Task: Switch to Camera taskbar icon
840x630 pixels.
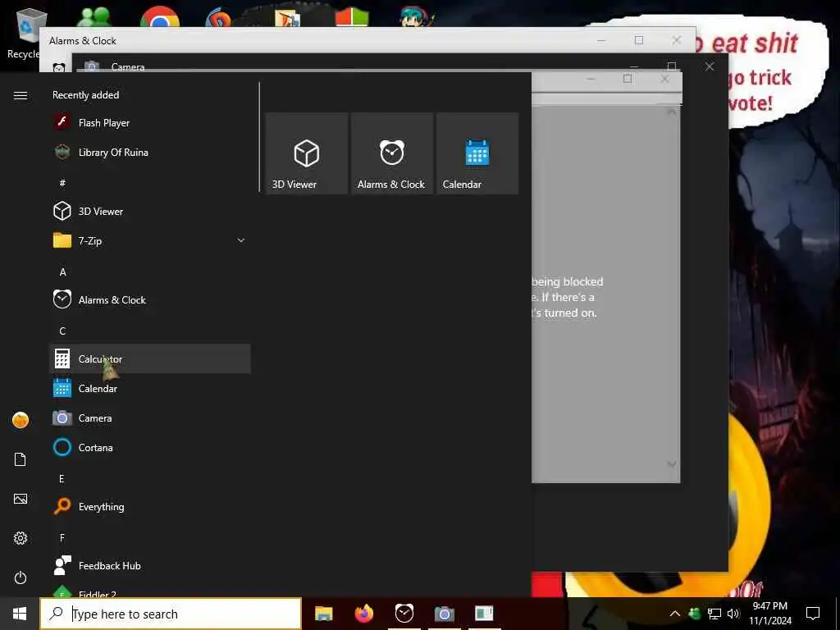Action: point(444,614)
